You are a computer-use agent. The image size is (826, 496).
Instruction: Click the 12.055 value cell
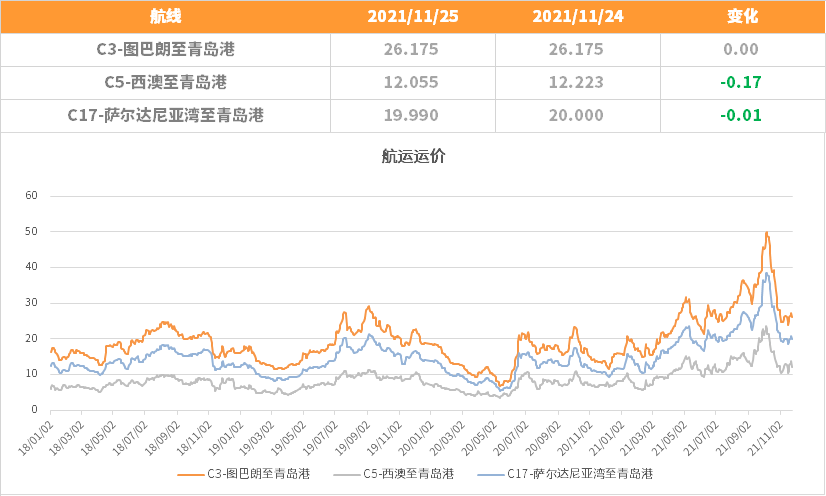tap(412, 82)
